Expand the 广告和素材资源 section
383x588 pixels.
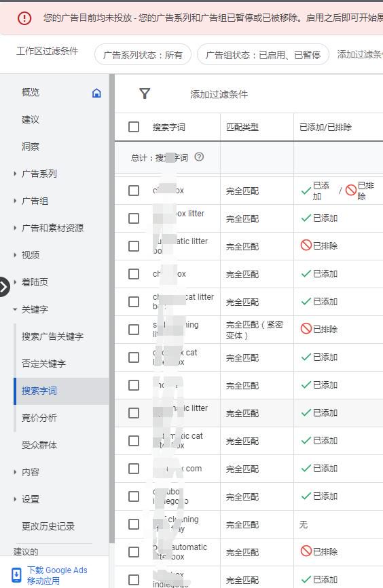[15, 228]
